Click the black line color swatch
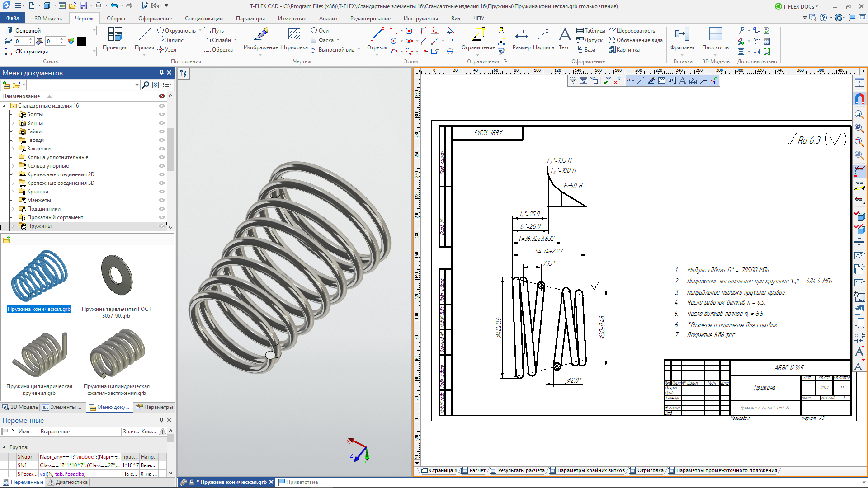Image resolution: width=868 pixels, height=488 pixels. pyautogui.click(x=81, y=41)
